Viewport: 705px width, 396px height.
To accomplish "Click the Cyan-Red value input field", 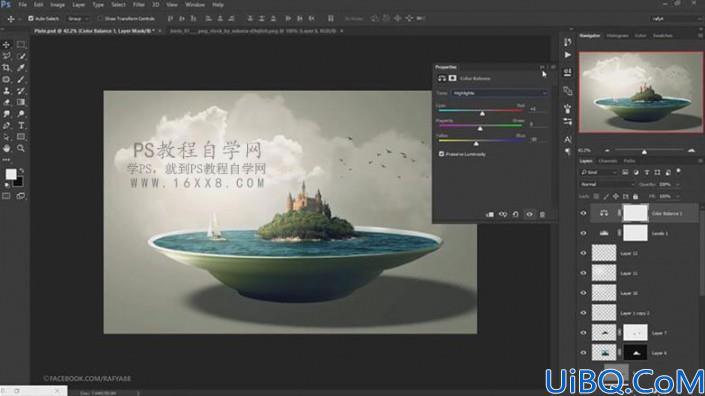I will click(x=537, y=109).
